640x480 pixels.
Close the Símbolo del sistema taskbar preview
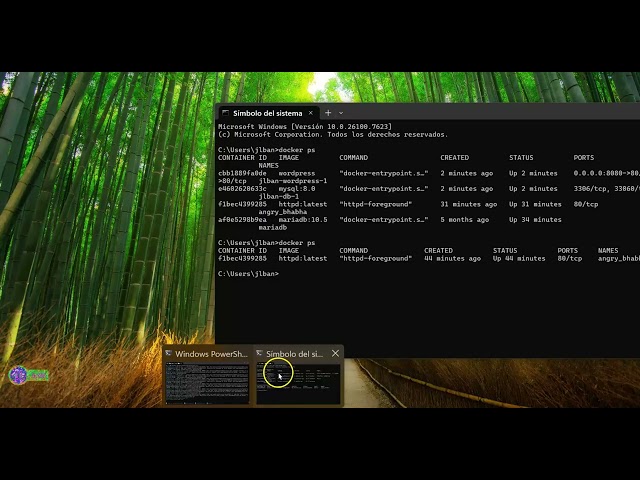(335, 353)
